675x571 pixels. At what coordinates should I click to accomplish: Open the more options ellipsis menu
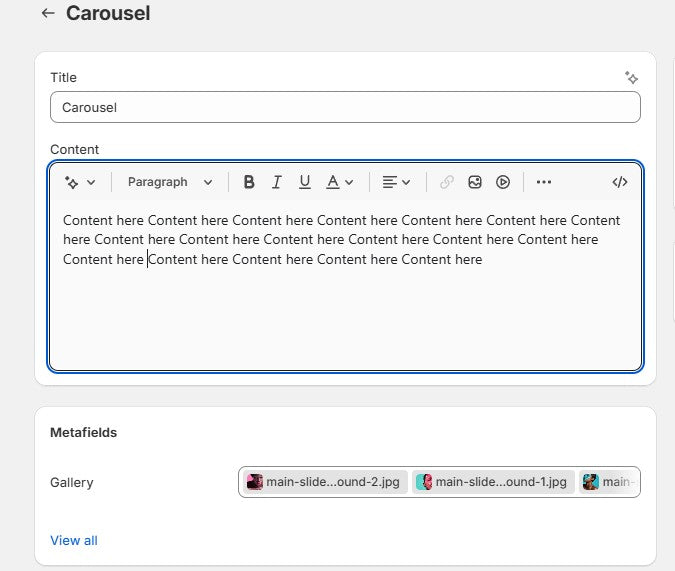click(x=544, y=182)
